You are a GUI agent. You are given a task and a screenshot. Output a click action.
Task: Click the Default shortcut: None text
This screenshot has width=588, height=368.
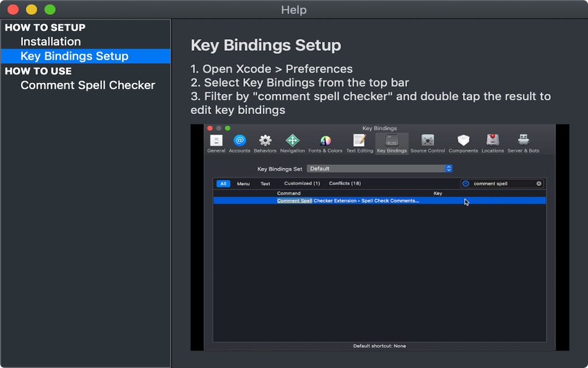click(379, 346)
